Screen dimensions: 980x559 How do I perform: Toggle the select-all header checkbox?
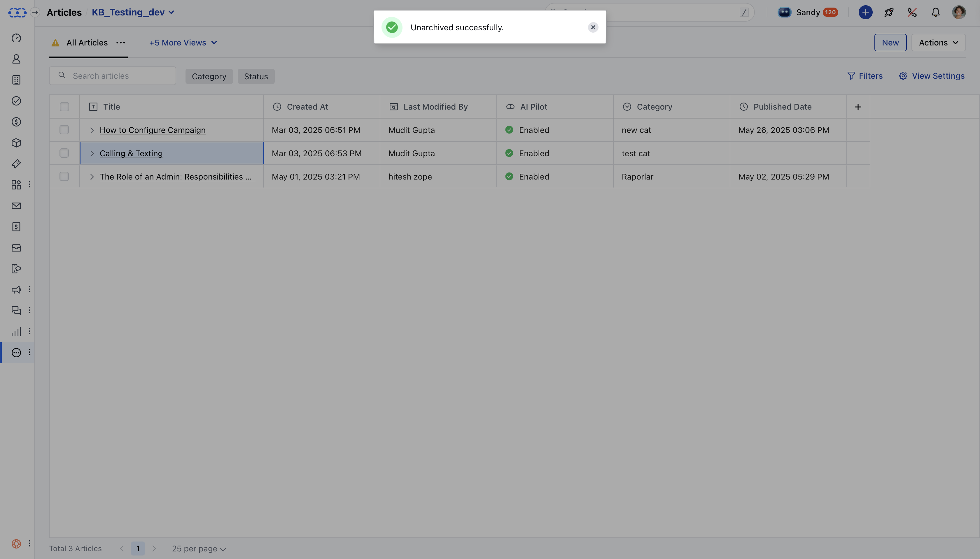(x=64, y=107)
